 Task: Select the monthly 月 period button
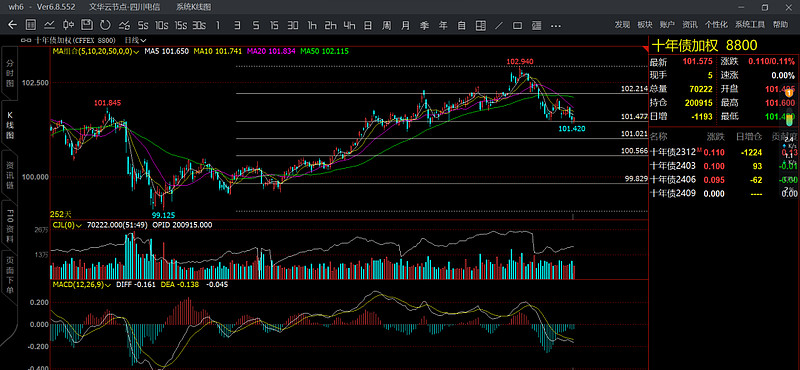406,25
